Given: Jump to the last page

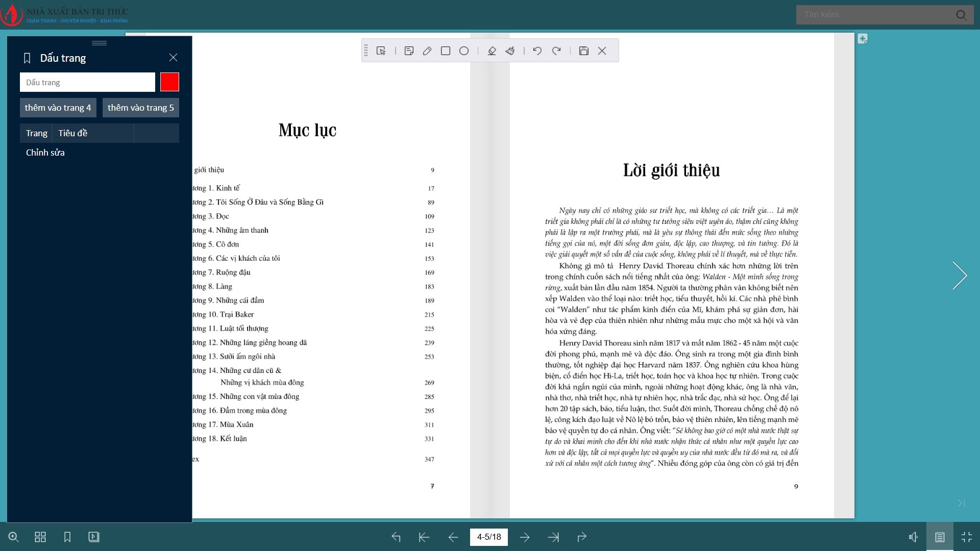Looking at the screenshot, I should (554, 537).
